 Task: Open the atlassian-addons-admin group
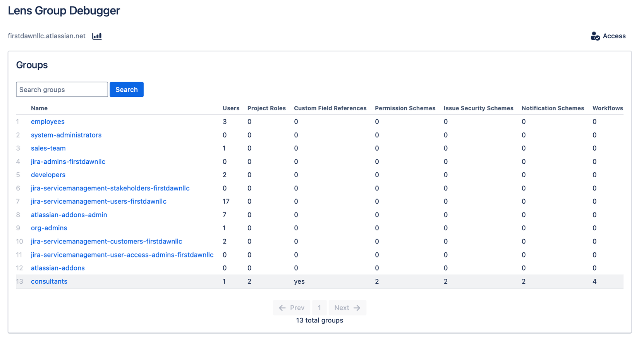pyautogui.click(x=69, y=215)
